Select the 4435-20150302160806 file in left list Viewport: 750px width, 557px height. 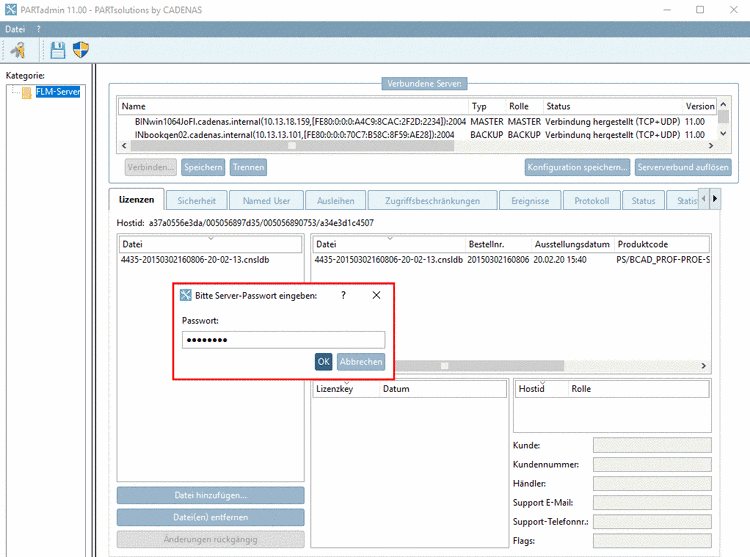[x=195, y=260]
